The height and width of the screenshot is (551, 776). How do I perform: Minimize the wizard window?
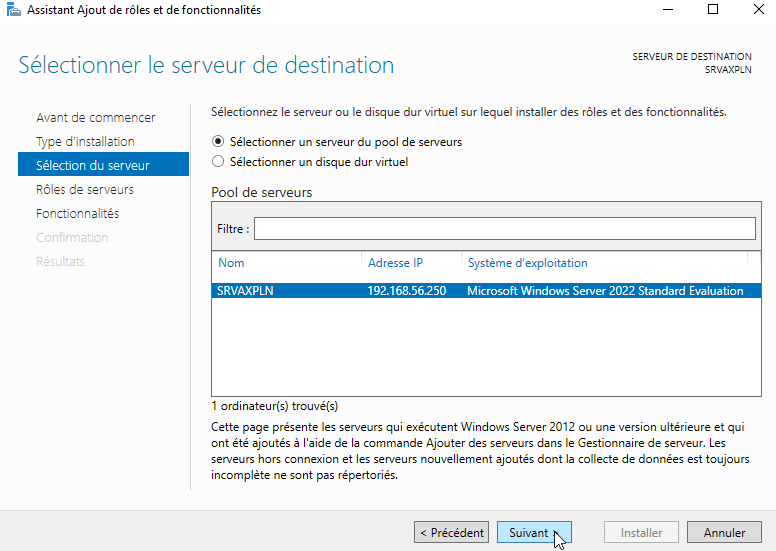tap(668, 9)
